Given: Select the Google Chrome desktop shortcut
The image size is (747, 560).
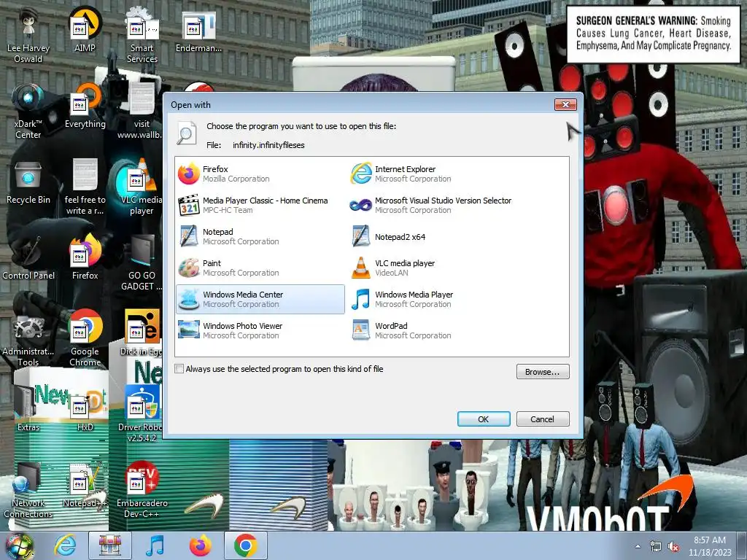Looking at the screenshot, I should pos(85,339).
